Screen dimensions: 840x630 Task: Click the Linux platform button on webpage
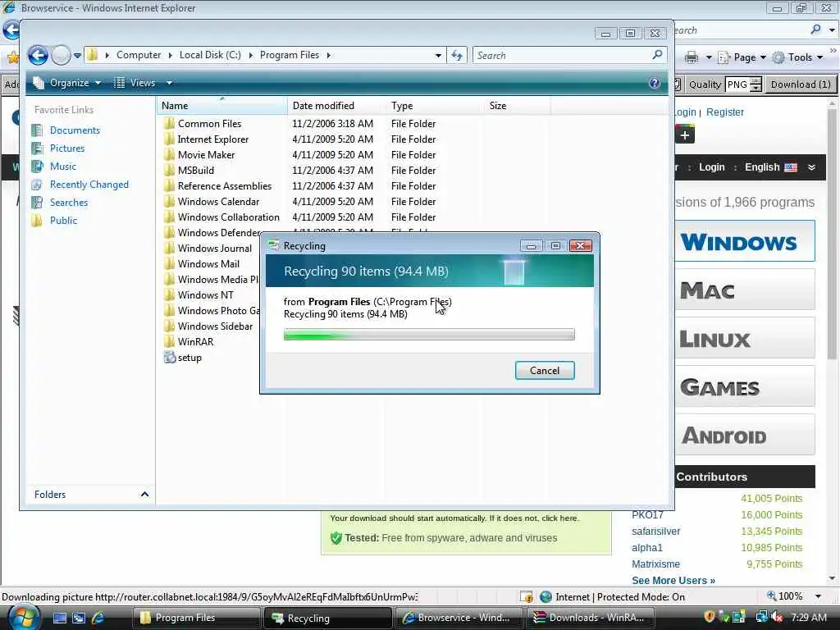point(744,338)
